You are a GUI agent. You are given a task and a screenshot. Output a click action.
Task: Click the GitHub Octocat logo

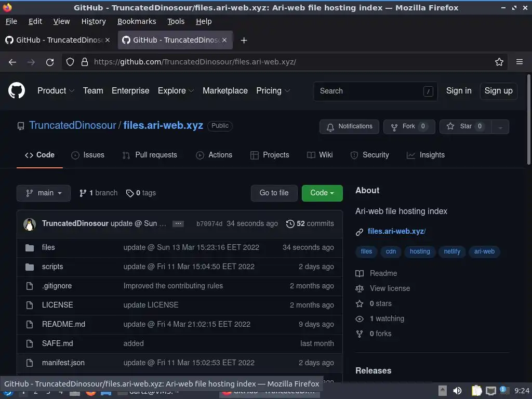tap(17, 90)
